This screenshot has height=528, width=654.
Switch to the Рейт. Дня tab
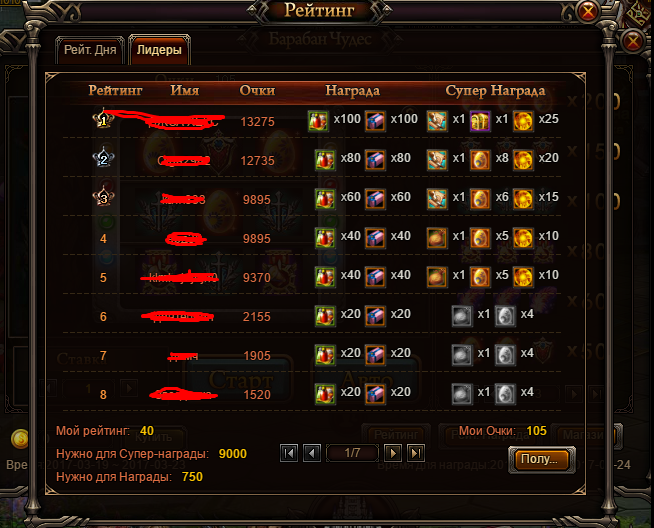coord(90,50)
